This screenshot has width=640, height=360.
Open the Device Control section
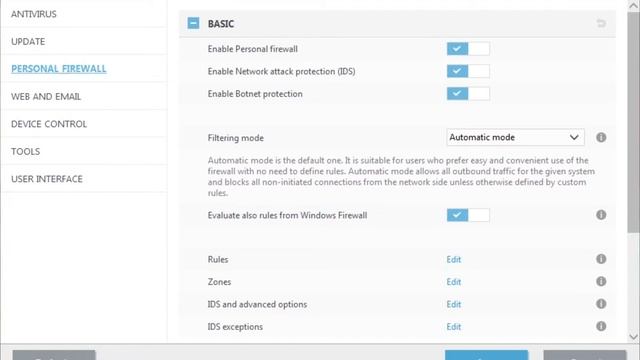point(49,124)
